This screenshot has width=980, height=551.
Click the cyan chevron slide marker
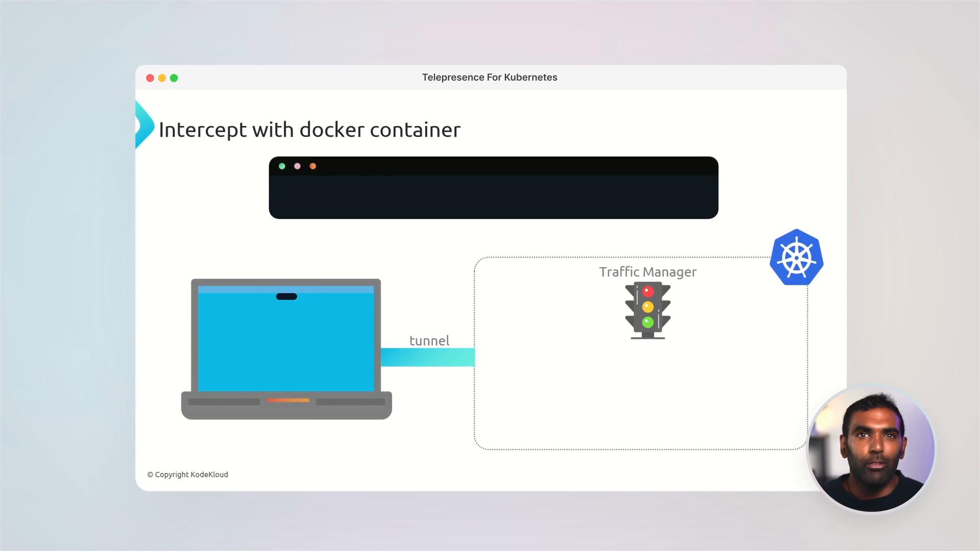point(144,125)
